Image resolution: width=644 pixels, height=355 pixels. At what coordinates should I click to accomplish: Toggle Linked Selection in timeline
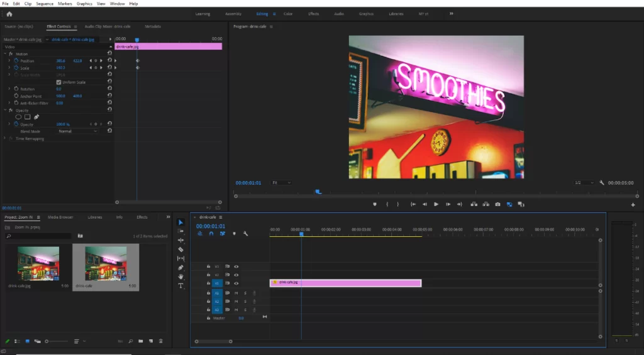(x=223, y=234)
